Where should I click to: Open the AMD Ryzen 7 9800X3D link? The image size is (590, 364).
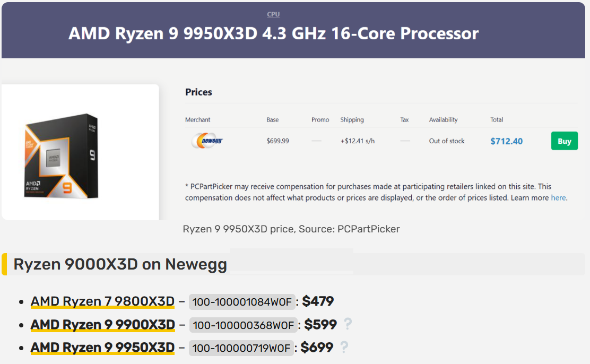coord(102,301)
